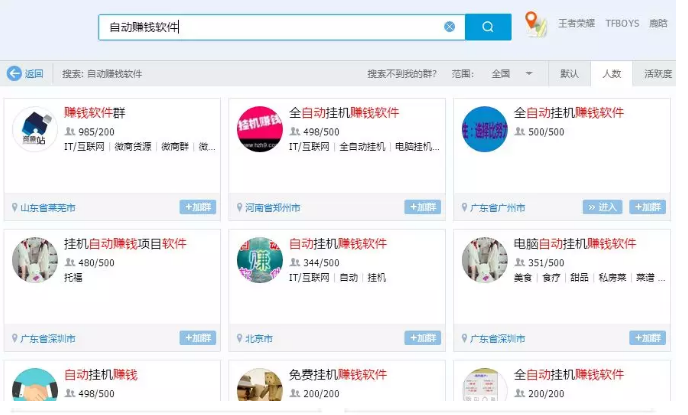688x415 pixels.
Task: Click the 微商货源 tag on 赚钱软件群
Action: pyautogui.click(x=133, y=147)
